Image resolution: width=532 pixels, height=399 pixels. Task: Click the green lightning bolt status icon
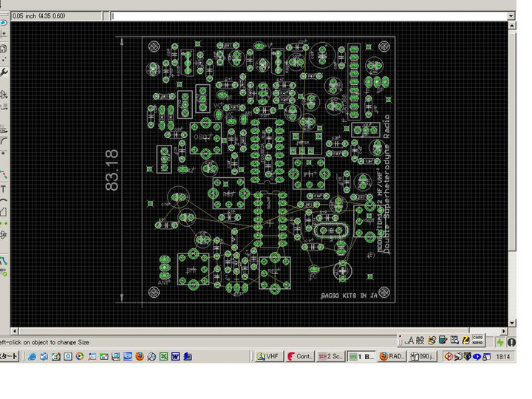pos(500,341)
